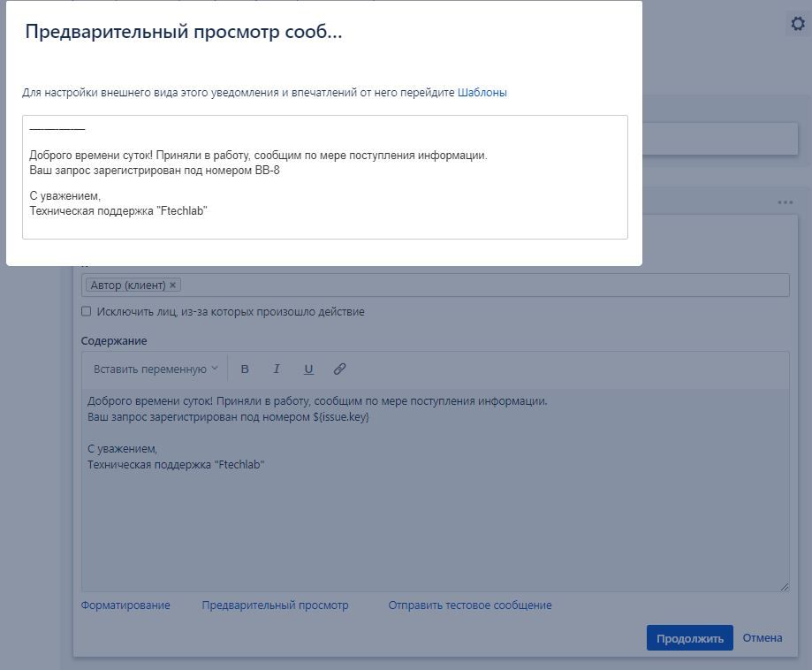Apply italic formatting with the I icon
This screenshot has height=670, width=812.
tap(277, 368)
